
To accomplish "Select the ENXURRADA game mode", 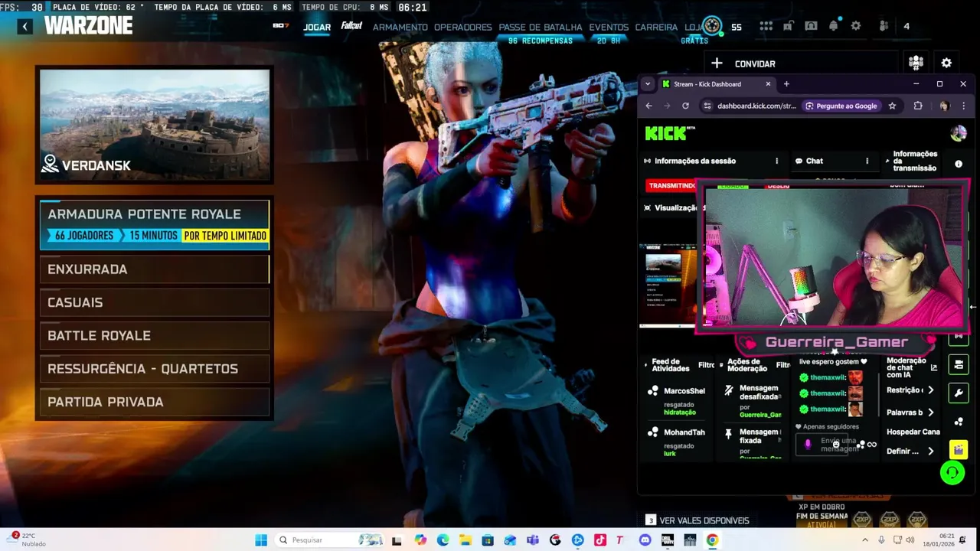I will pyautogui.click(x=155, y=269).
